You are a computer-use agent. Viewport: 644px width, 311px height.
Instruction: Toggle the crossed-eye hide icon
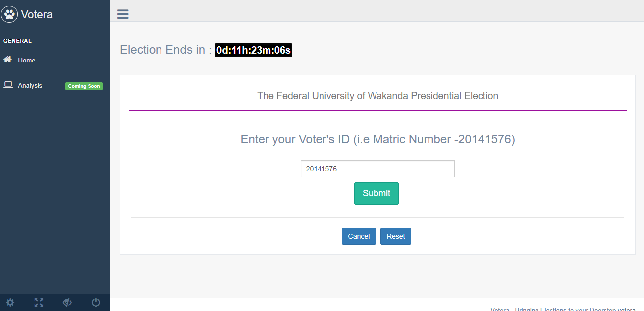point(67,302)
